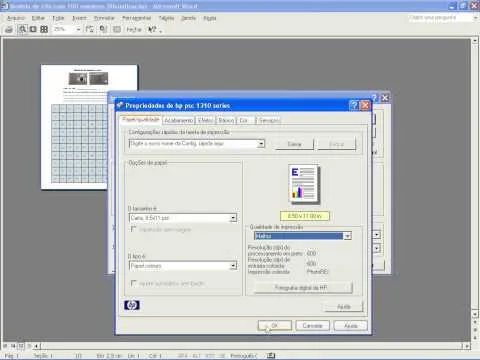Open the Formatar menu
480x360 pixels.
pos(104,18)
